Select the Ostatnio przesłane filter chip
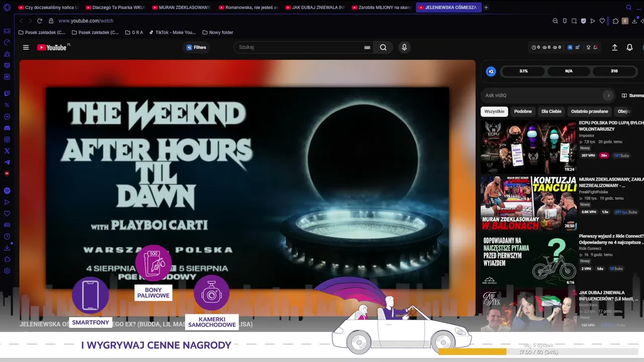 tap(590, 111)
